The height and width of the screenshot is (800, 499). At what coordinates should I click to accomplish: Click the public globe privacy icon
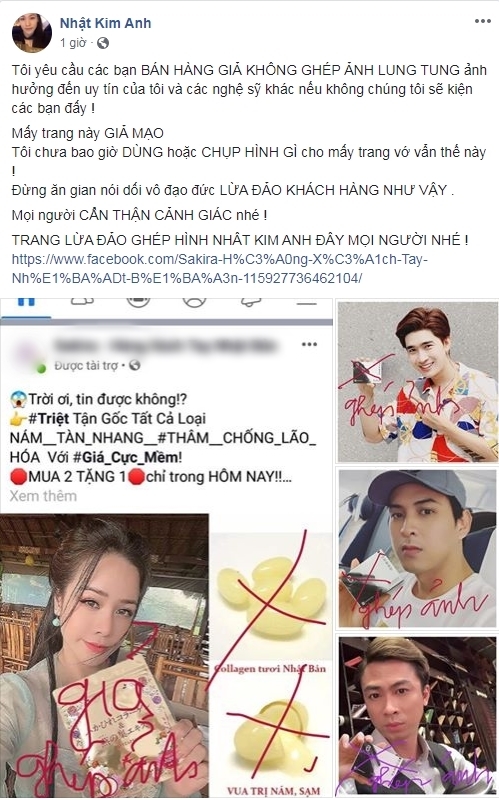pyautogui.click(x=103, y=43)
